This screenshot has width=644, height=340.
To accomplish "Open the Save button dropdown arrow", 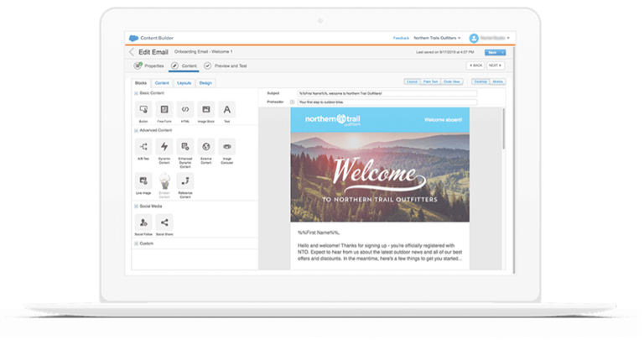I will coord(504,53).
